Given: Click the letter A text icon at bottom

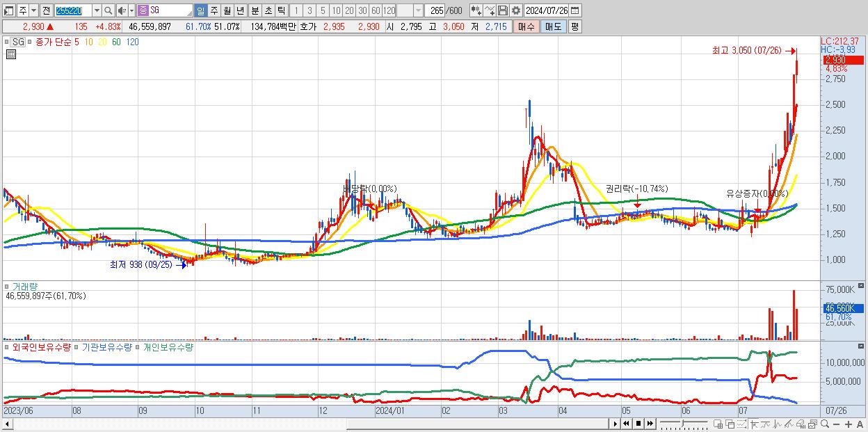Looking at the screenshot, I should 860,424.
